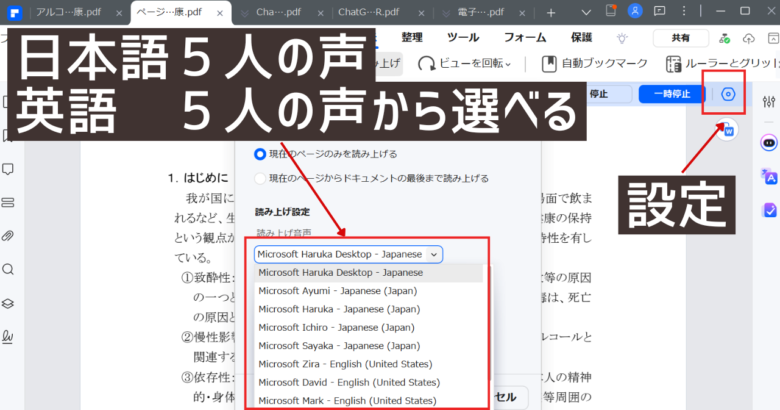The height and width of the screenshot is (410, 780).
Task: Select 現在のページのみを読み上げる radio button
Action: tap(260, 154)
